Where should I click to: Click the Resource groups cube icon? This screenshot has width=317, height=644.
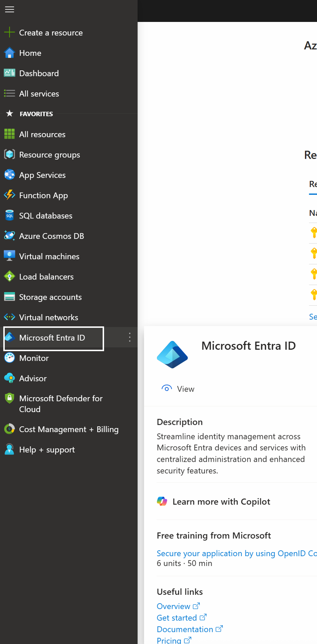(x=9, y=155)
